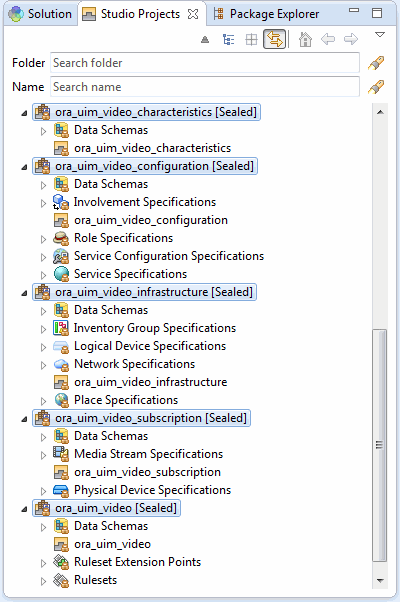Expand the Media Stream Specifications node
Viewport: 400px width, 602px height.
43,455
